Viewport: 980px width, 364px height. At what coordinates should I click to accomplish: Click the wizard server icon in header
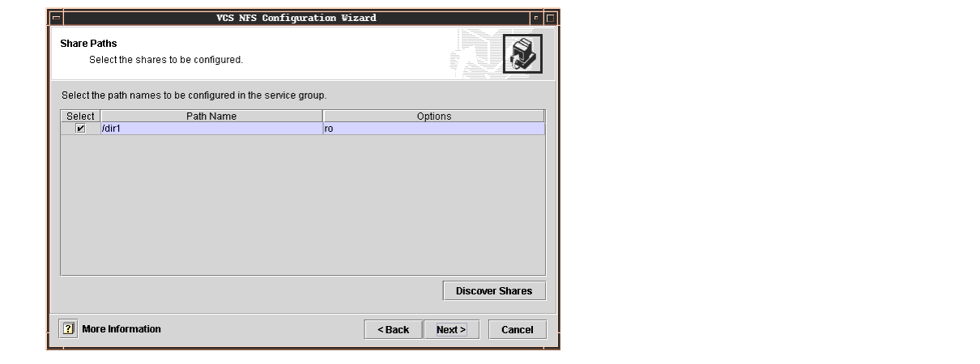(522, 54)
